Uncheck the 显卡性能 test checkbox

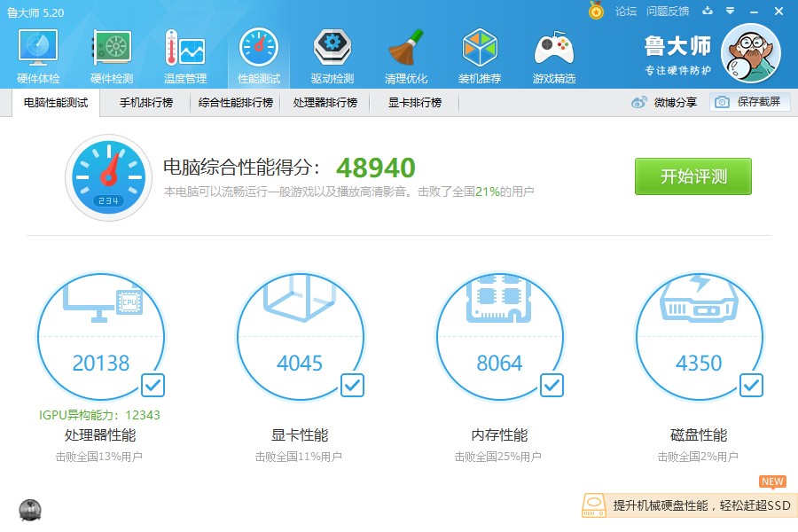[x=352, y=386]
